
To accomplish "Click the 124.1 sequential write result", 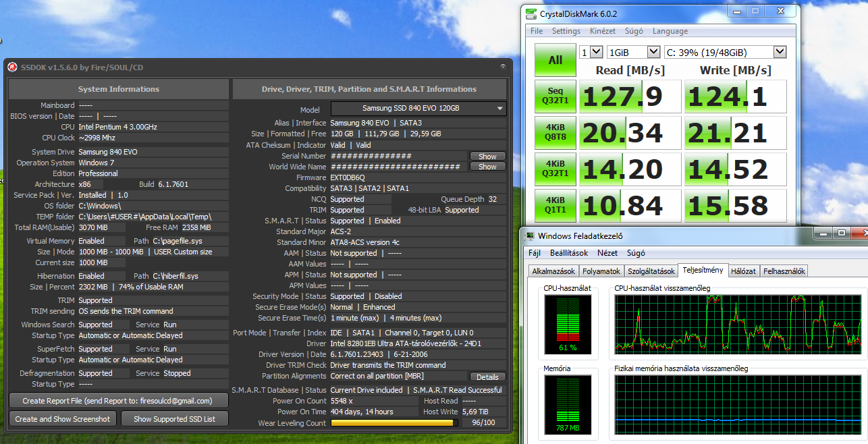I will point(736,96).
